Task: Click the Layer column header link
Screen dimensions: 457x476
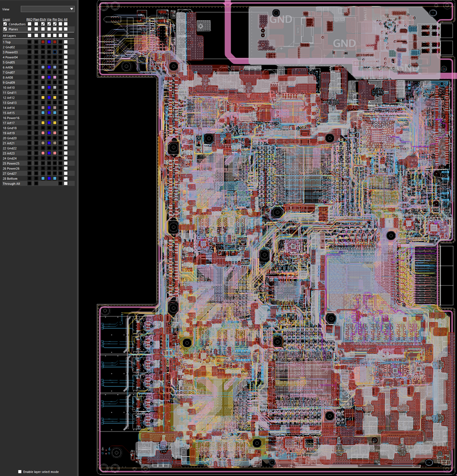Action: click(6, 19)
